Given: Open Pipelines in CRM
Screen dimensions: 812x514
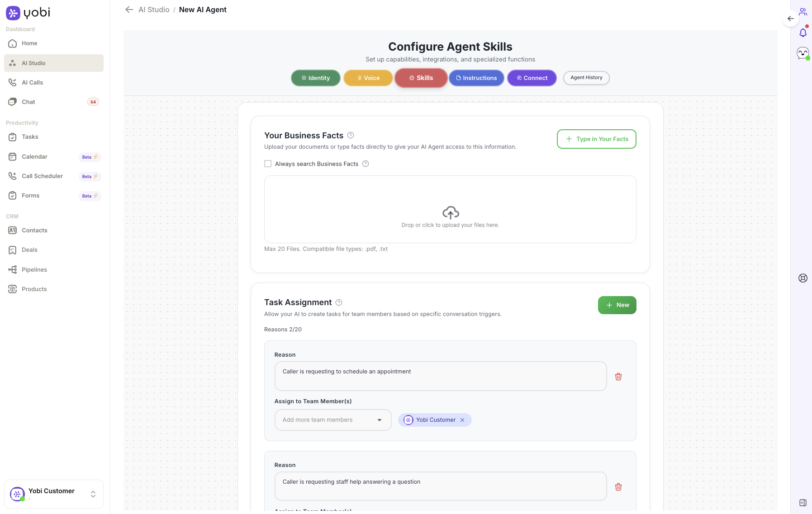Looking at the screenshot, I should [x=54, y=270].
